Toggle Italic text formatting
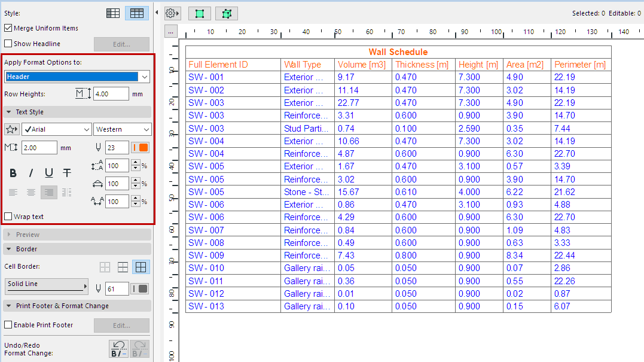Screen dimensions: 644x362 click(x=31, y=174)
